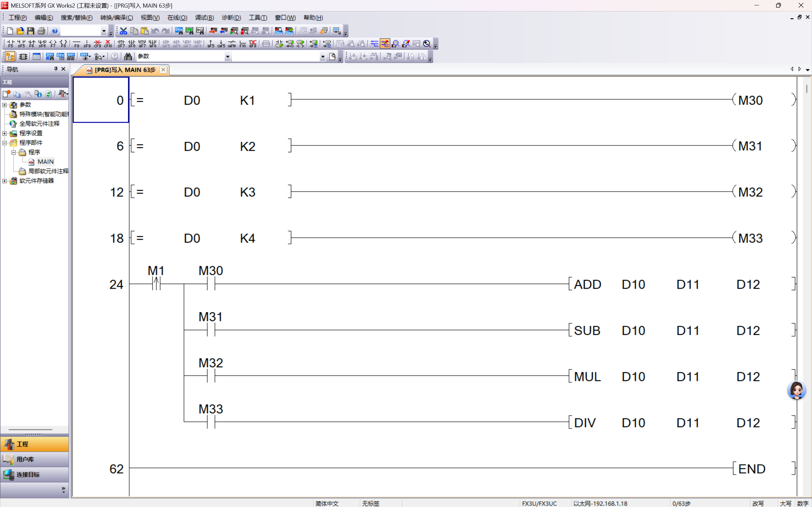Click the Cut scissors icon
812x507 pixels.
click(x=123, y=31)
